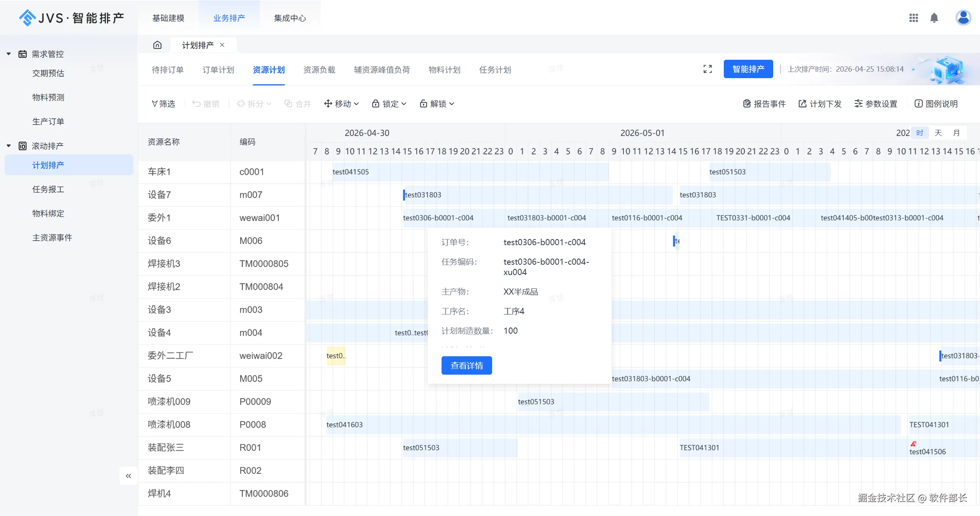Image resolution: width=980 pixels, height=516 pixels.
Task: Open the apps grid icon
Action: click(913, 18)
